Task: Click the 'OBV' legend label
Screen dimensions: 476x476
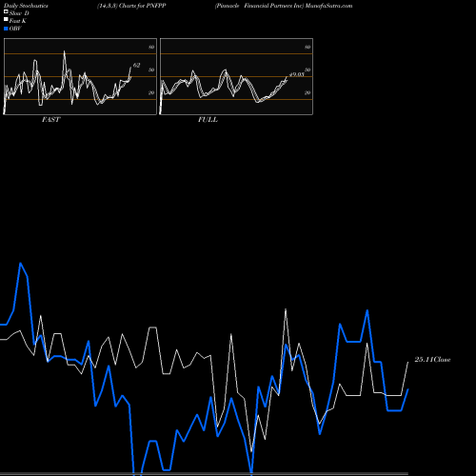Action: pyautogui.click(x=15, y=29)
